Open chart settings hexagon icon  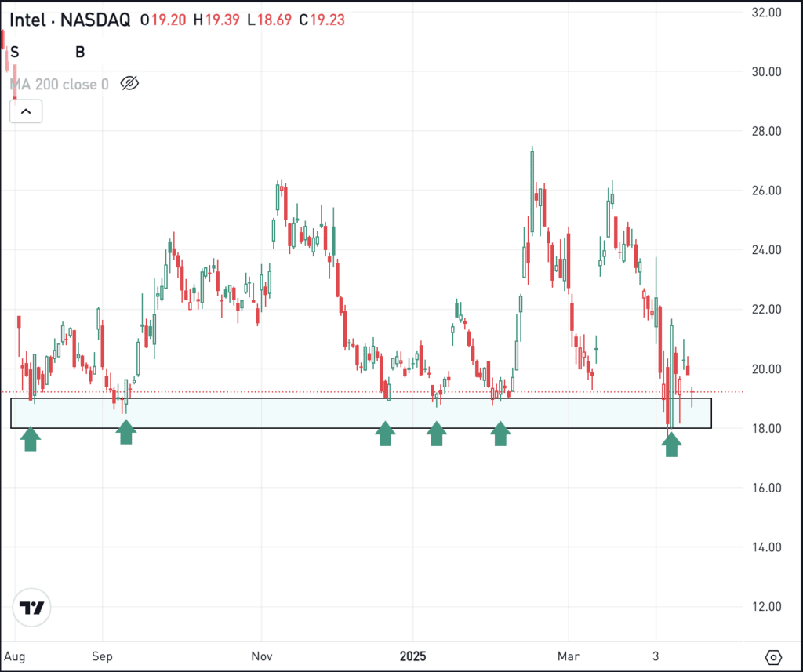pos(773,656)
